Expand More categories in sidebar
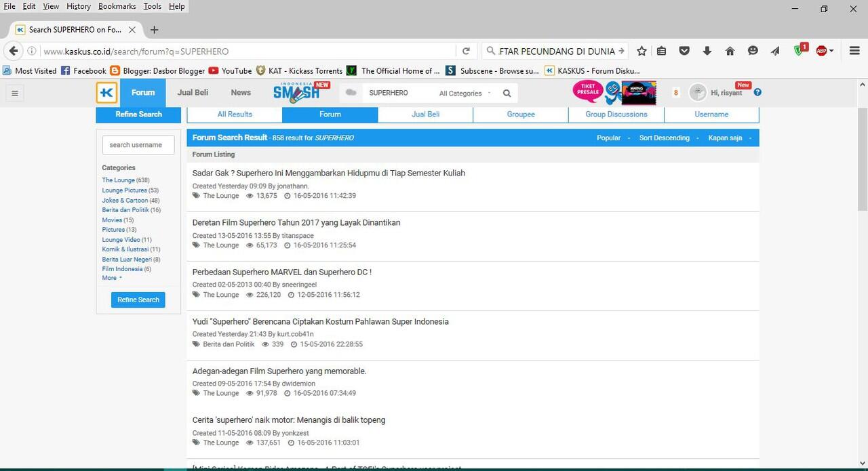 click(x=112, y=278)
